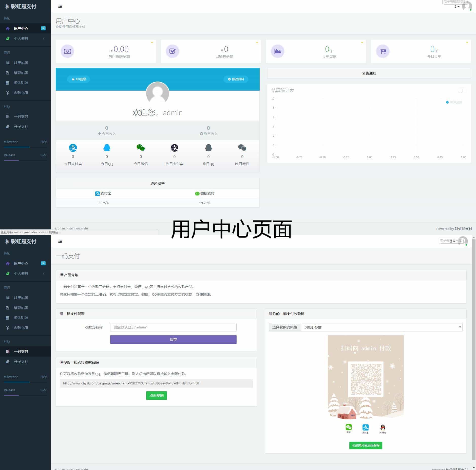Toggle the switch in the 结算统计表 panel
Image resolution: width=476 pixels, height=470 pixels.
coord(462,91)
